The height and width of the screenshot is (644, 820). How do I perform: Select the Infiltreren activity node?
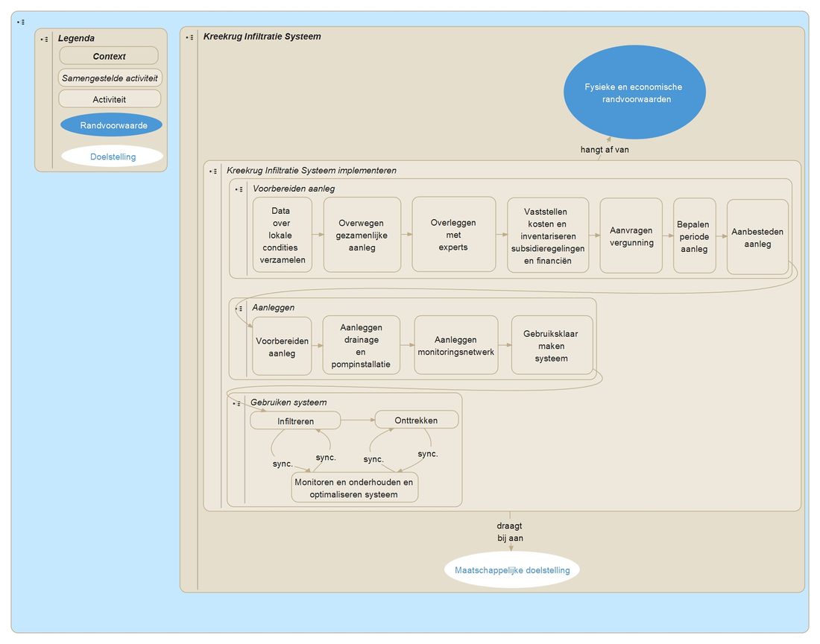coord(295,421)
